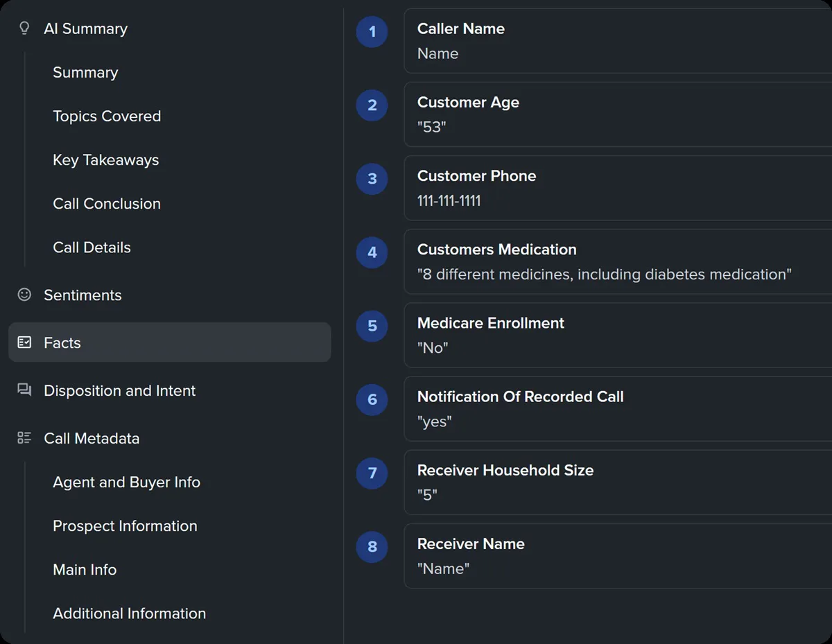Click the Customer Phone fact card
This screenshot has height=644, width=832.
click(618, 188)
